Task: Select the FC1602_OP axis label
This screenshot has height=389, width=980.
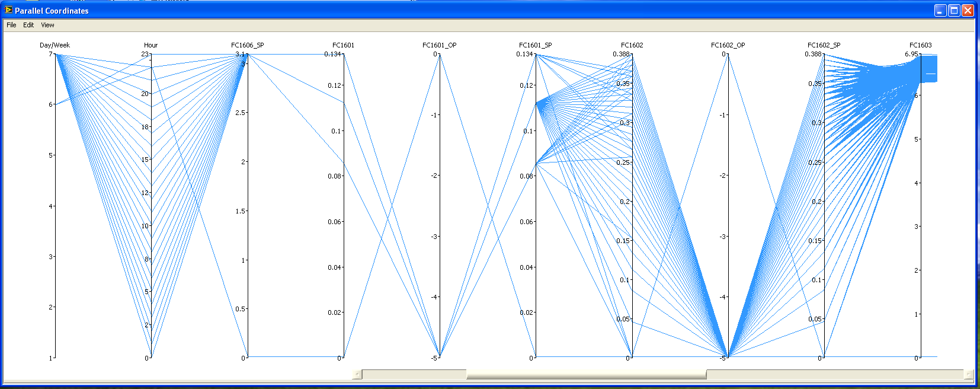Action: 728,45
